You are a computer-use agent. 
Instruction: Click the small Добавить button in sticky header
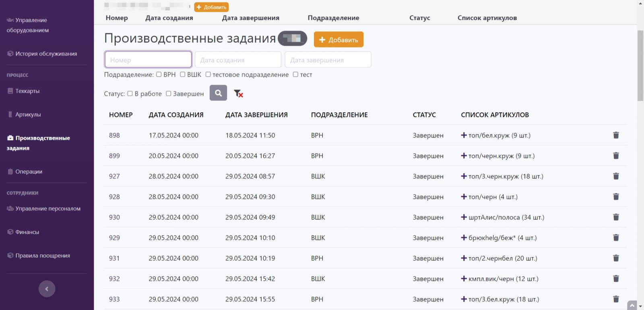(211, 7)
